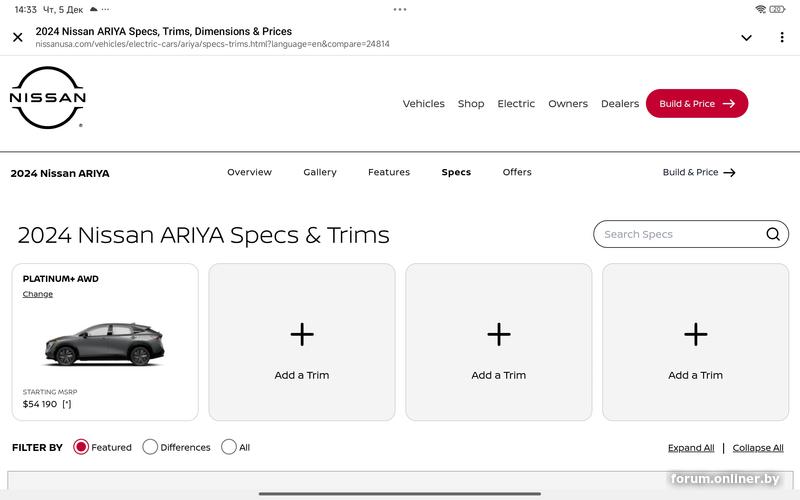Viewport: 800px width, 500px height.
Task: Add a Trim in the second card
Action: (x=302, y=342)
